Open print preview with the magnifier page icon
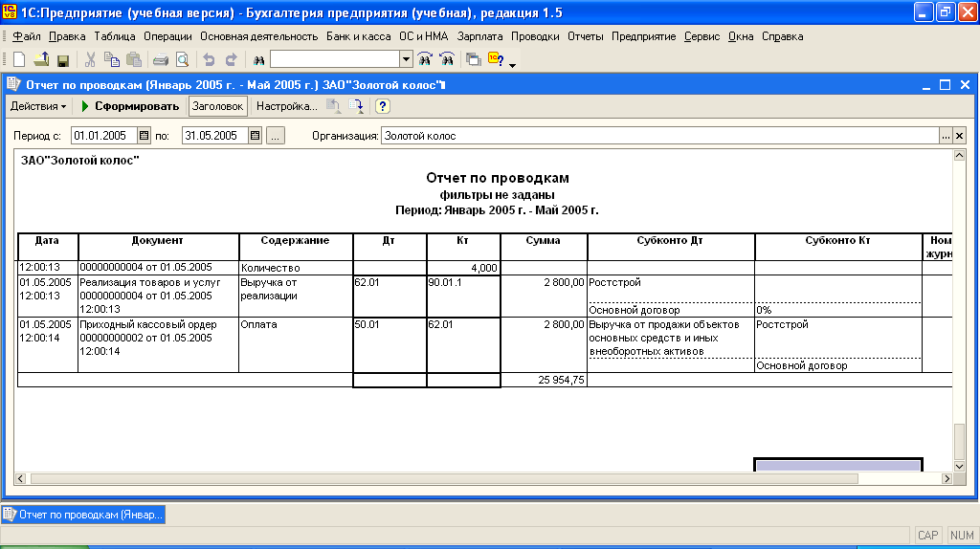The height and width of the screenshot is (549, 980). (183, 59)
